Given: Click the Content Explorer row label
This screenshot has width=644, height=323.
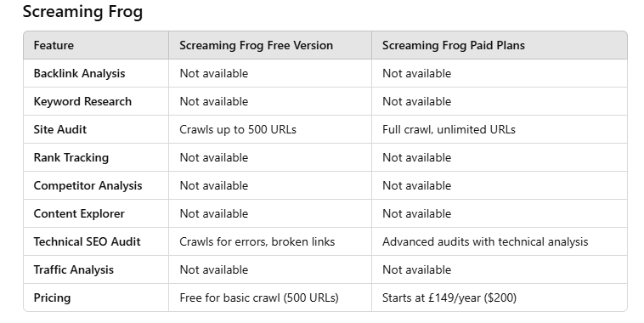Looking at the screenshot, I should coord(79,213).
